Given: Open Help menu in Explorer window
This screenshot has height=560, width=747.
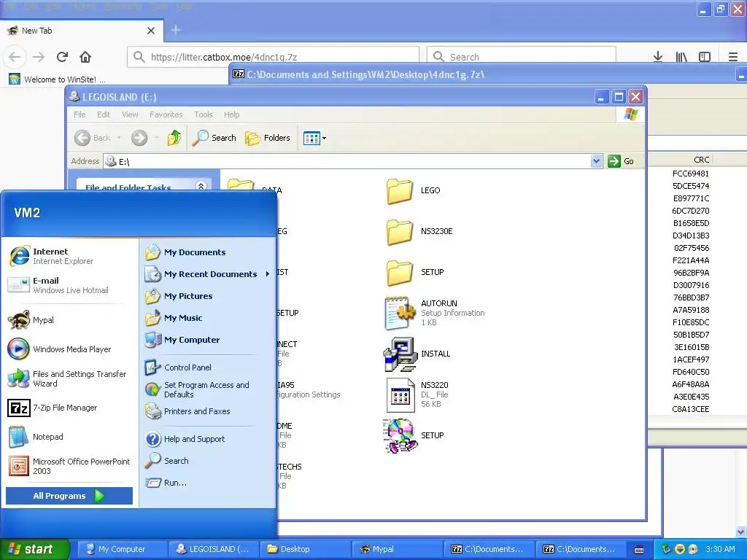Looking at the screenshot, I should pos(231,114).
